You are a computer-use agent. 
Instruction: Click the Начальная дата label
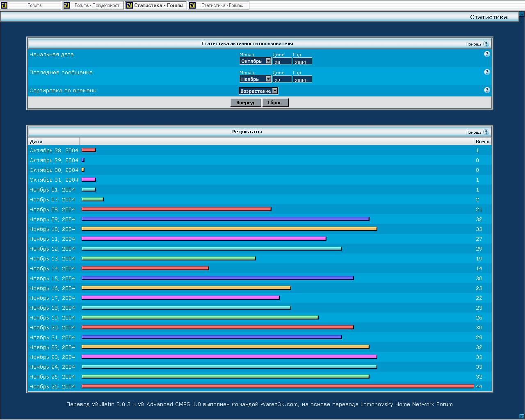[x=52, y=54]
